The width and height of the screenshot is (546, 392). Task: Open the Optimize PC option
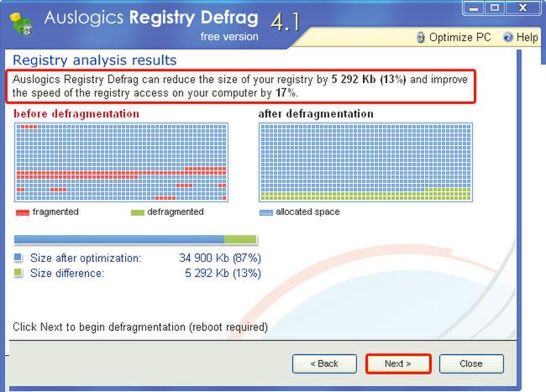[x=454, y=37]
